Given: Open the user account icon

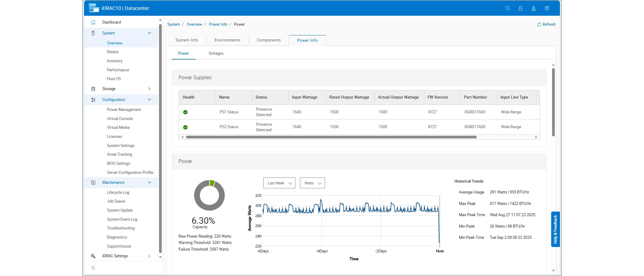Looking at the screenshot, I should click(534, 8).
